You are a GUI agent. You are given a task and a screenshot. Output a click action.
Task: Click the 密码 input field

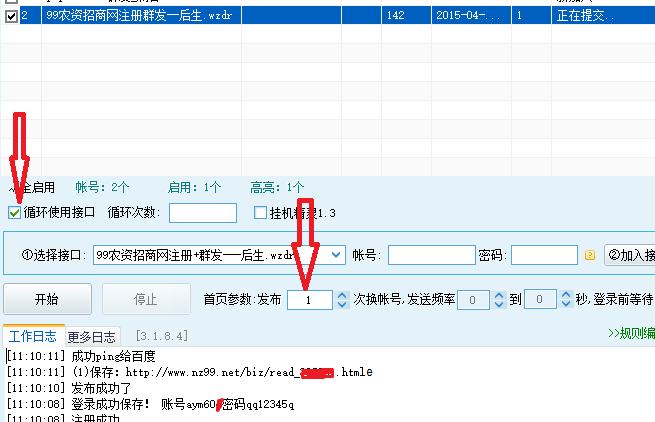click(544, 255)
